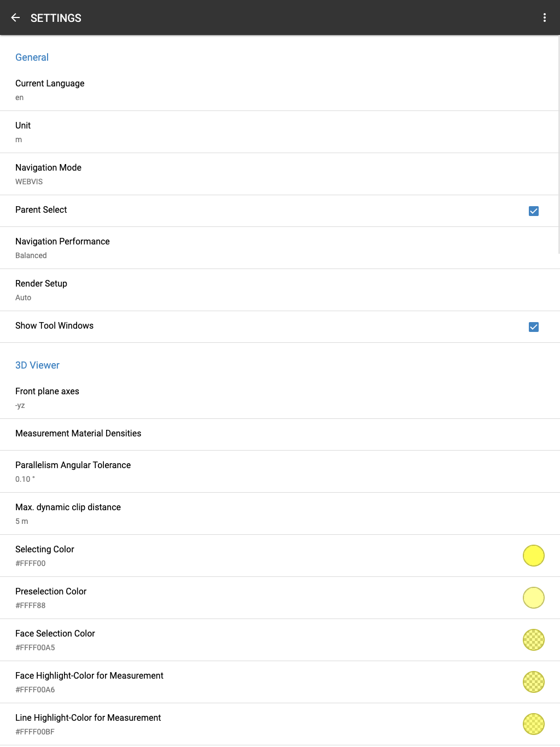Open the Render Setup option
Image resolution: width=560 pixels, height=747 pixels.
tap(41, 290)
